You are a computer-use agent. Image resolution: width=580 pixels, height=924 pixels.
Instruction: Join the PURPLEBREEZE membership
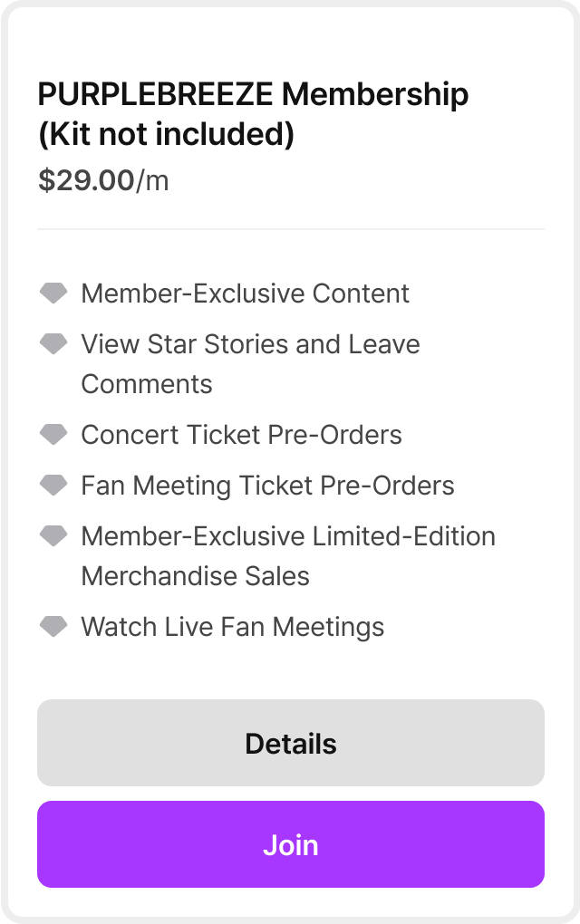click(291, 844)
